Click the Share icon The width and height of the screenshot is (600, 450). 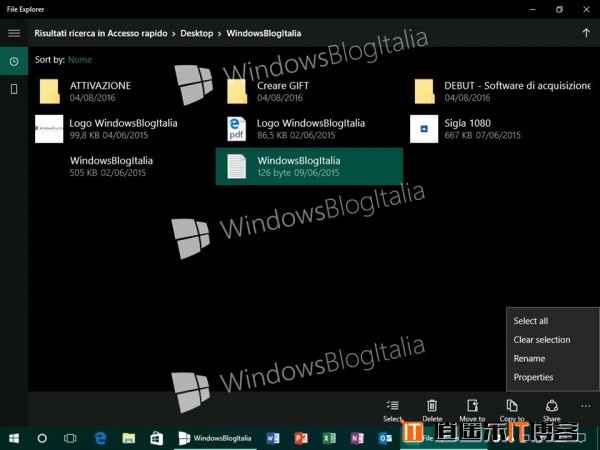click(x=552, y=405)
